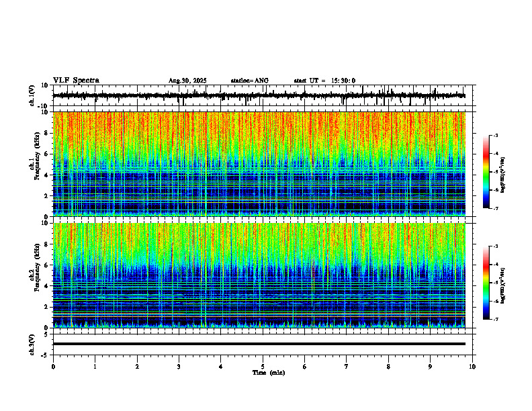Click the "VLF Spectra" plot title

76,81
